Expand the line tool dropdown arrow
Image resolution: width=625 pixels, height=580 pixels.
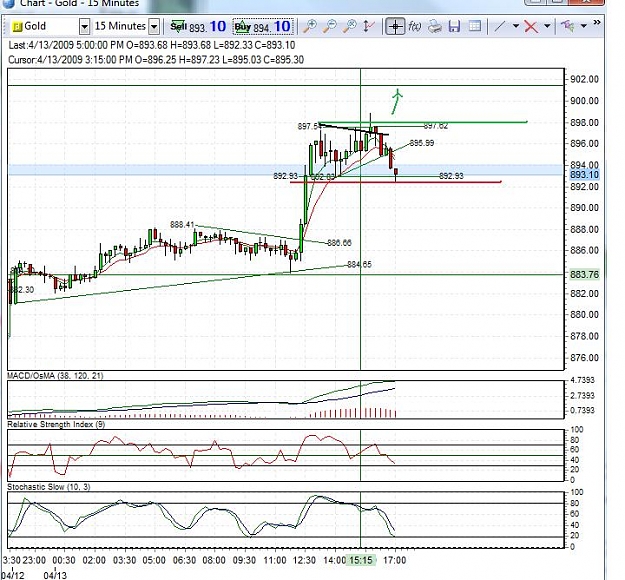[x=515, y=26]
